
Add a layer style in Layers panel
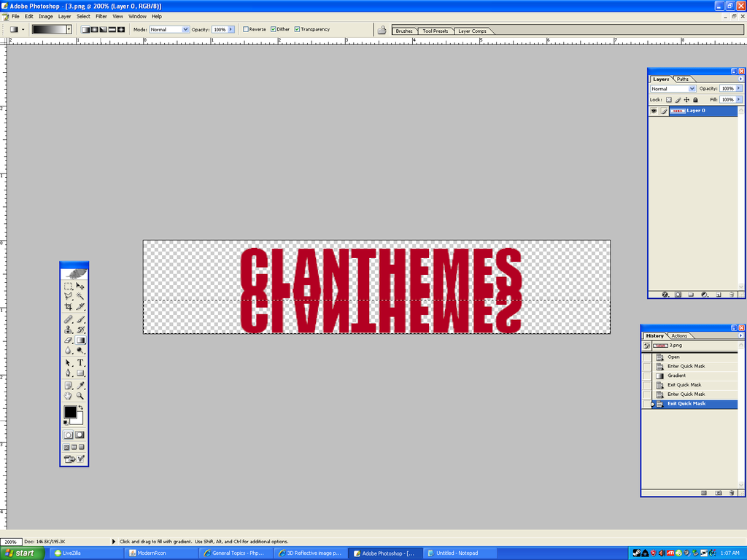click(665, 295)
